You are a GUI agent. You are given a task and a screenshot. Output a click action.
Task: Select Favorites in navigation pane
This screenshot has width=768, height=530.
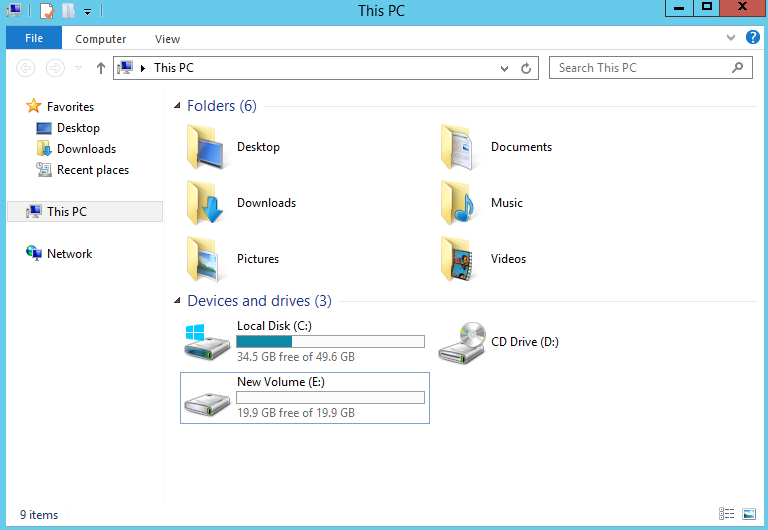[70, 106]
